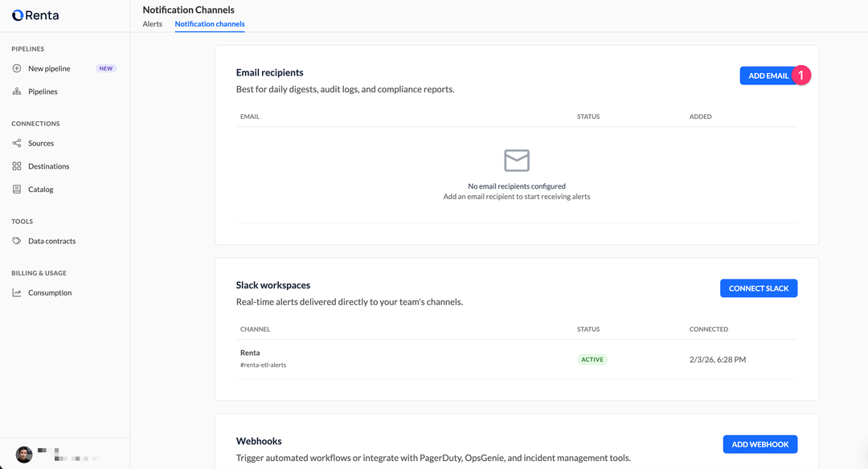Screen dimensions: 868x469
Task: Click the Pipelines sidebar icon
Action: point(17,92)
